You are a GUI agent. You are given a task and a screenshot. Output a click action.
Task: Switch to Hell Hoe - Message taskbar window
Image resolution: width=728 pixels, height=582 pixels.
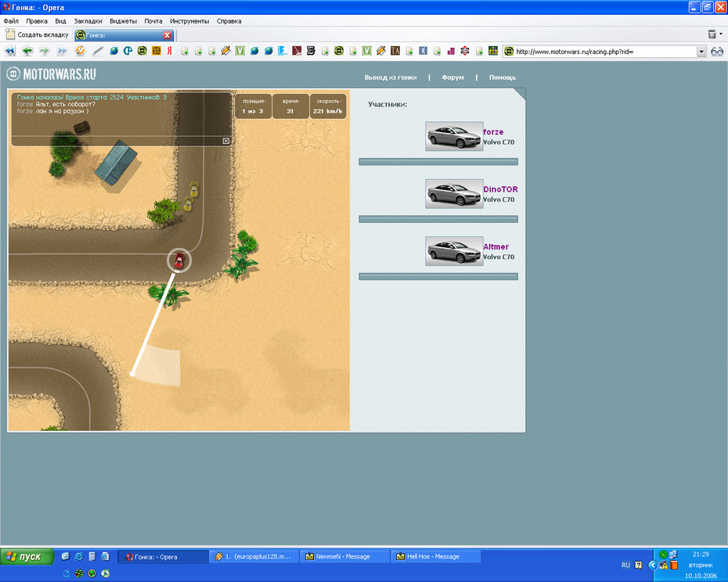(434, 556)
